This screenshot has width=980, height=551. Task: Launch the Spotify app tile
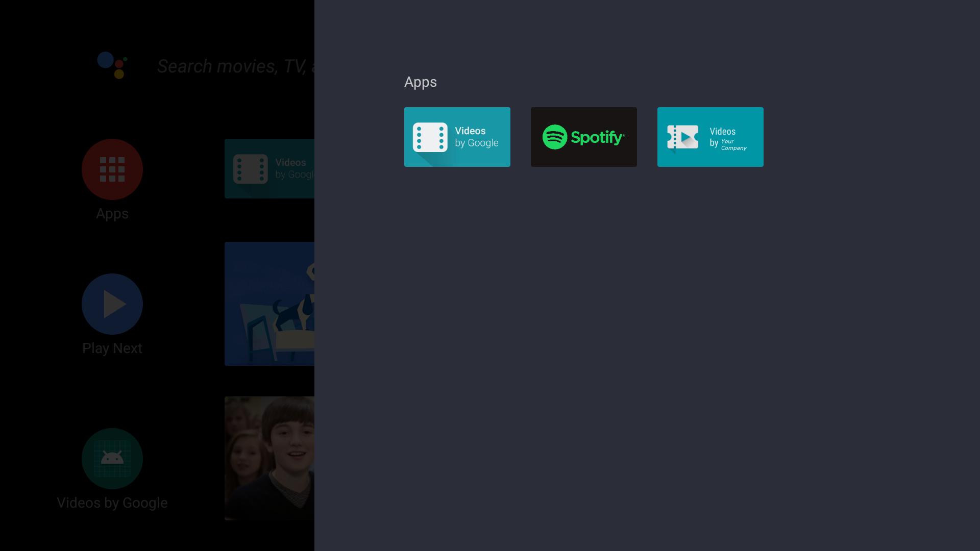(583, 137)
